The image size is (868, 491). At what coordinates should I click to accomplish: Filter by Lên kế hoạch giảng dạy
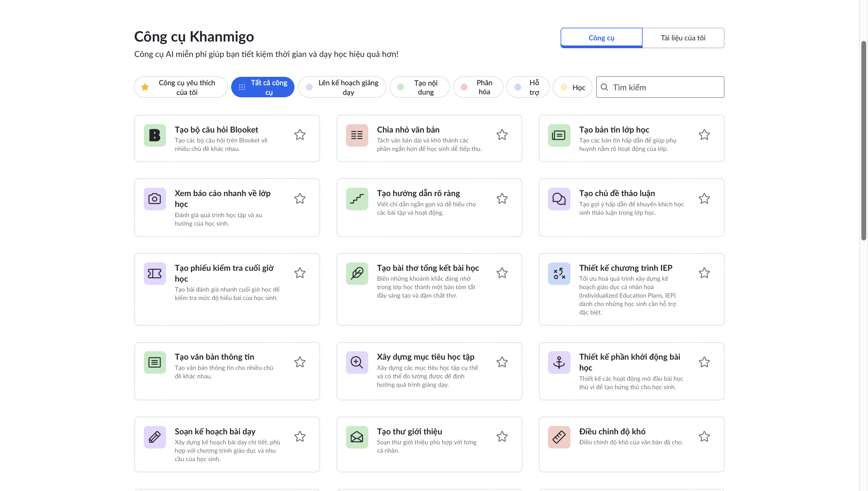(x=342, y=87)
